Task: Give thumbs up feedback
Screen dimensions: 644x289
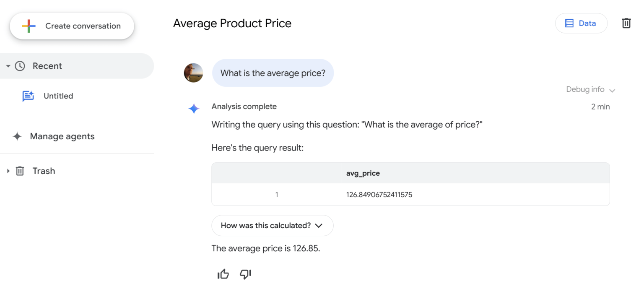Action: [223, 274]
